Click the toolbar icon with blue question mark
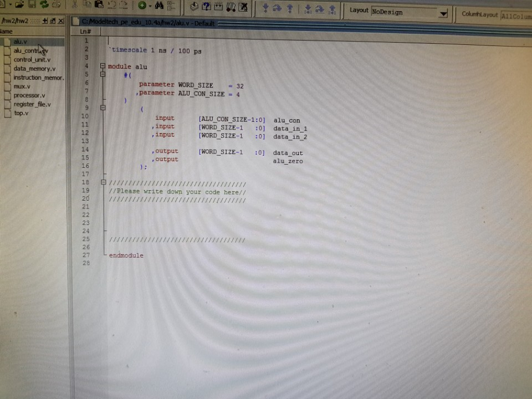Image resolution: width=532 pixels, height=399 pixels. pyautogui.click(x=206, y=7)
